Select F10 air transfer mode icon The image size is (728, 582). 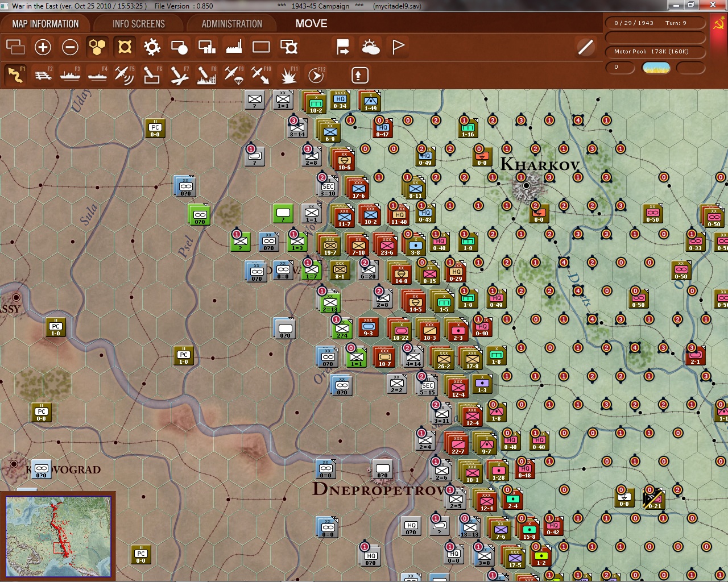click(x=261, y=75)
